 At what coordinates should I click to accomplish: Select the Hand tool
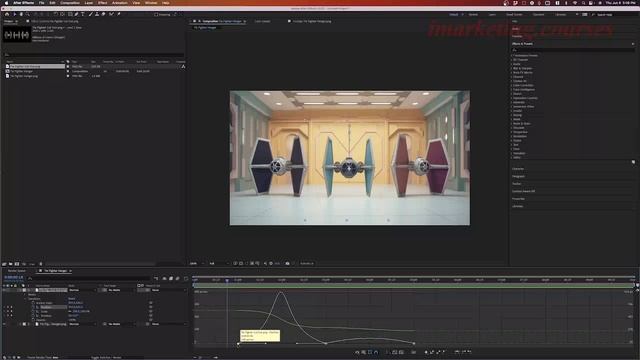tap(21, 14)
